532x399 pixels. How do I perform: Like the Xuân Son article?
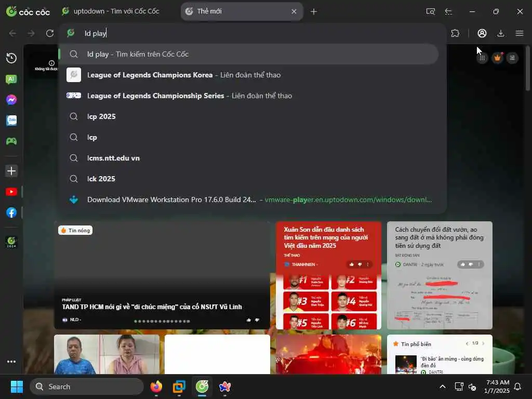352,264
